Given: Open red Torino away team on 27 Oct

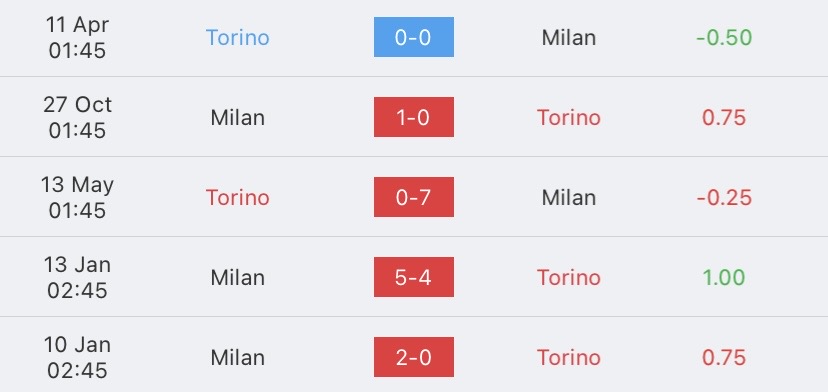Looking at the screenshot, I should [569, 117].
